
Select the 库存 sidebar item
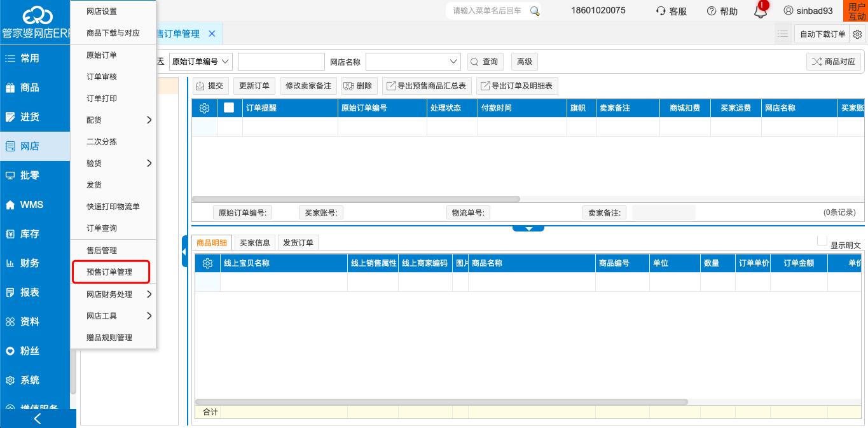35,234
